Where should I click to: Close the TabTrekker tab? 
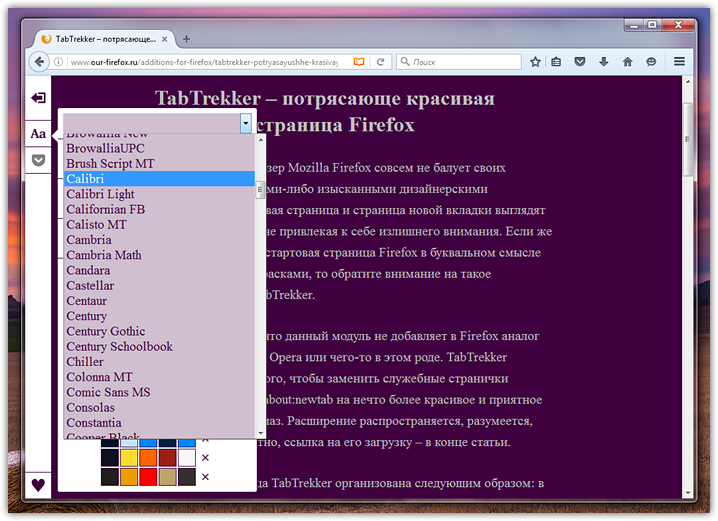coord(164,39)
